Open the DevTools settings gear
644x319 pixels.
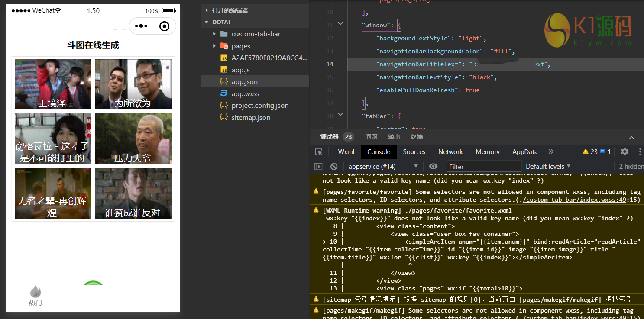[625, 151]
